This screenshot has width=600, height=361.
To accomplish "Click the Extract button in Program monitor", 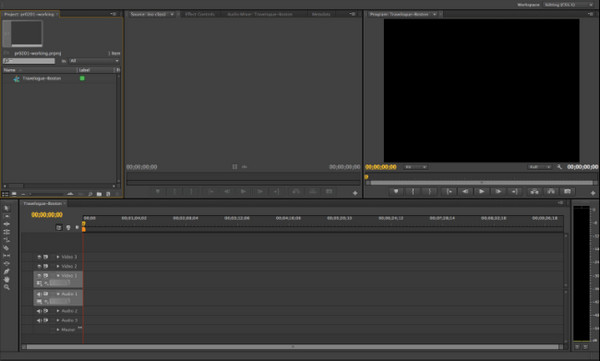I will (551, 191).
